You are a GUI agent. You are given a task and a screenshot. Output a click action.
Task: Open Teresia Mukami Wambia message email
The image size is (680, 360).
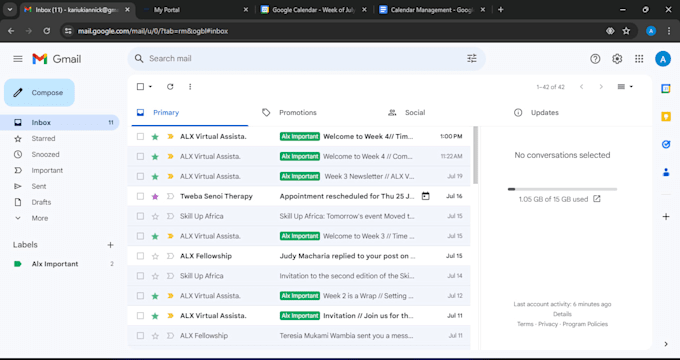299,336
